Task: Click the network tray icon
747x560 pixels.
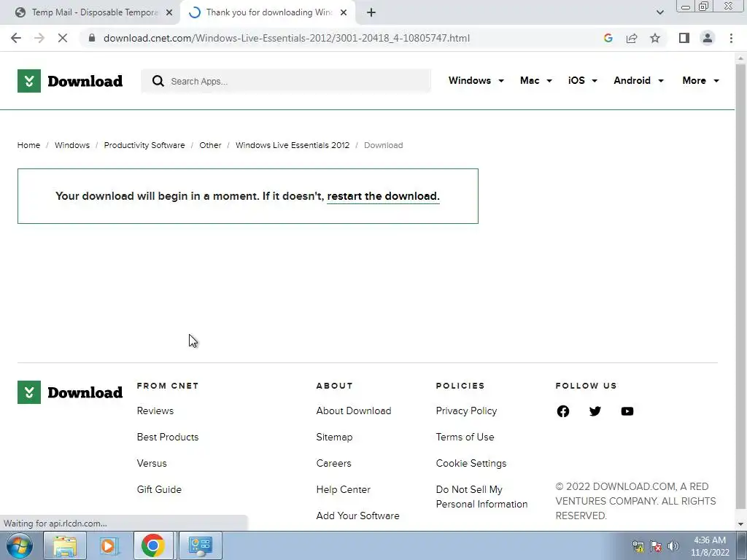Action: click(638, 546)
